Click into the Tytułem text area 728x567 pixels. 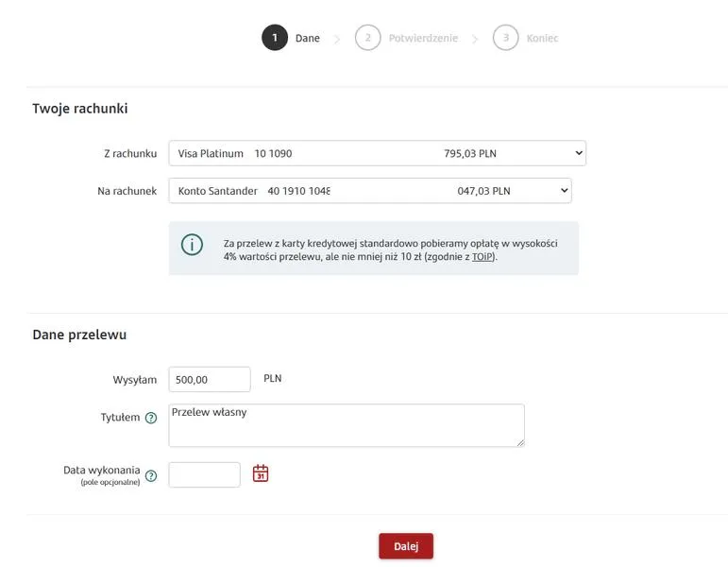point(347,425)
